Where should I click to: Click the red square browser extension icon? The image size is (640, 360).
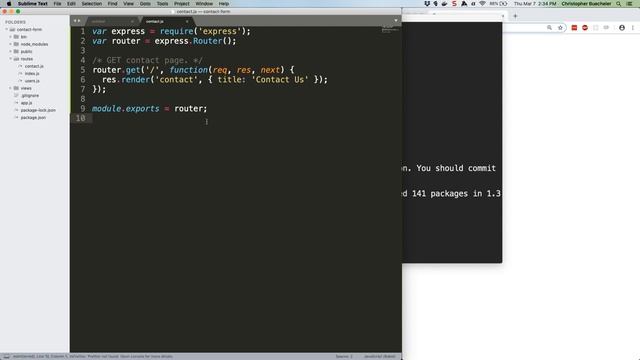(x=574, y=28)
